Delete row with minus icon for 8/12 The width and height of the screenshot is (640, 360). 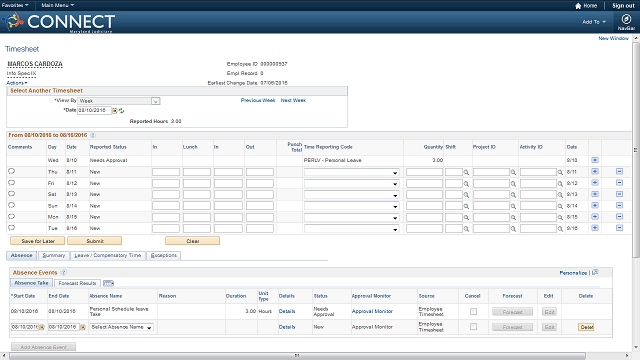[619, 183]
